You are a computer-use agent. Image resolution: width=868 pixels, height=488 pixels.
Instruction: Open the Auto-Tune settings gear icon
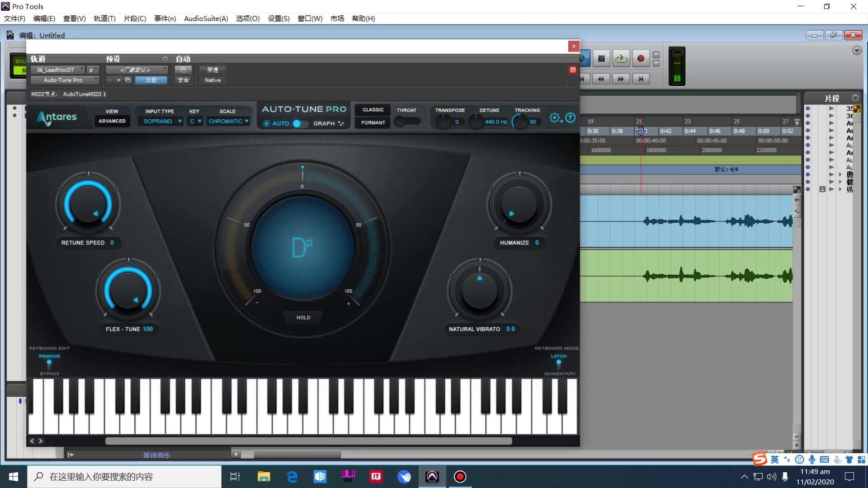pyautogui.click(x=555, y=118)
